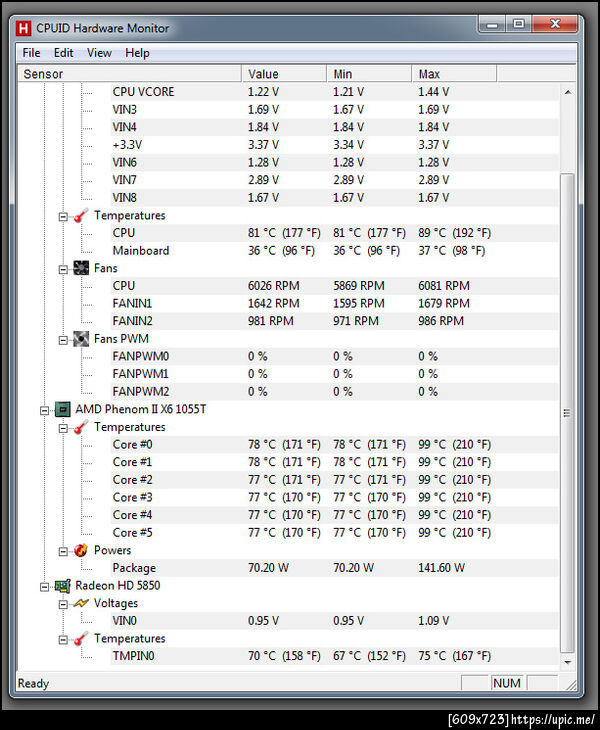Screen dimensions: 600x730
Task: Click the Powers flame icon
Action: (x=81, y=550)
